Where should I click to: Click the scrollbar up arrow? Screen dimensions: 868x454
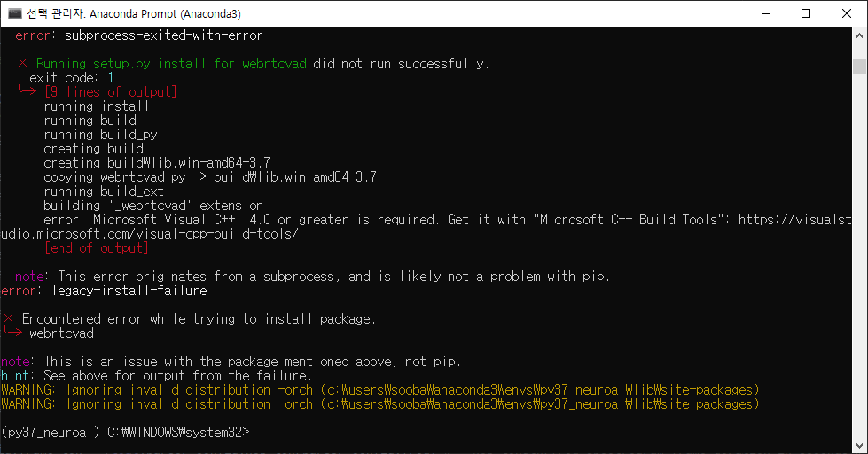pos(859,35)
